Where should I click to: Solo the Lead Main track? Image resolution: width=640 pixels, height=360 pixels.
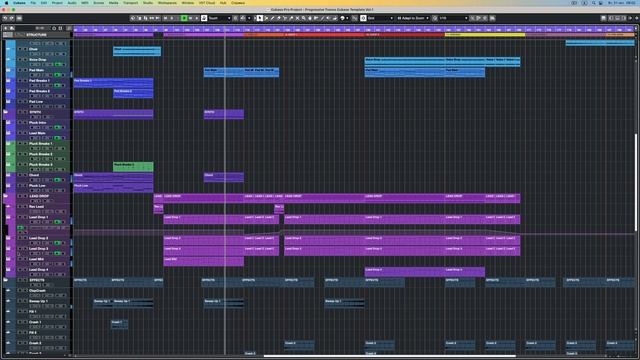coord(25,133)
